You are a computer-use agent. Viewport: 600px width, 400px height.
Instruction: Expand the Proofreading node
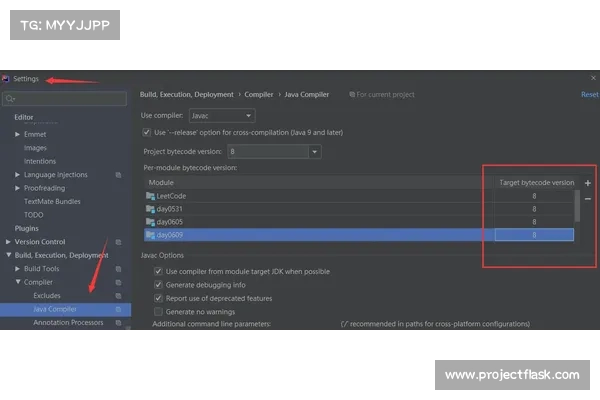click(x=17, y=188)
